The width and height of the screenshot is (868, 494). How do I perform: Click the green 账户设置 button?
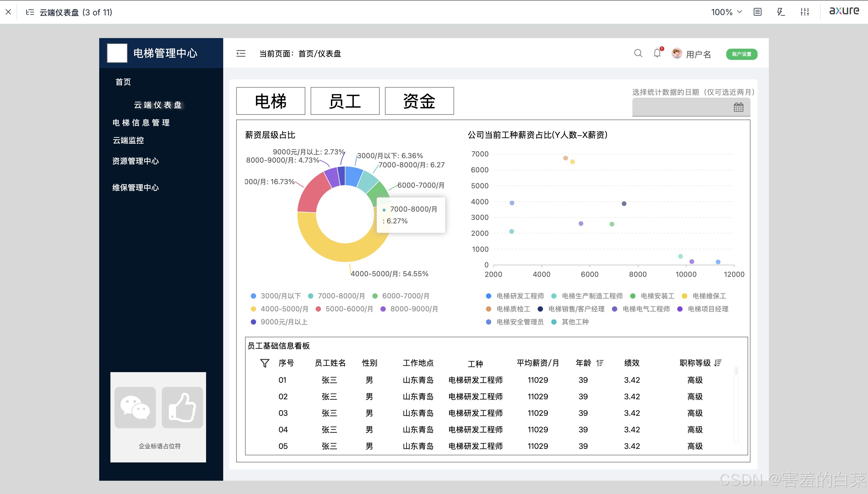pyautogui.click(x=741, y=54)
